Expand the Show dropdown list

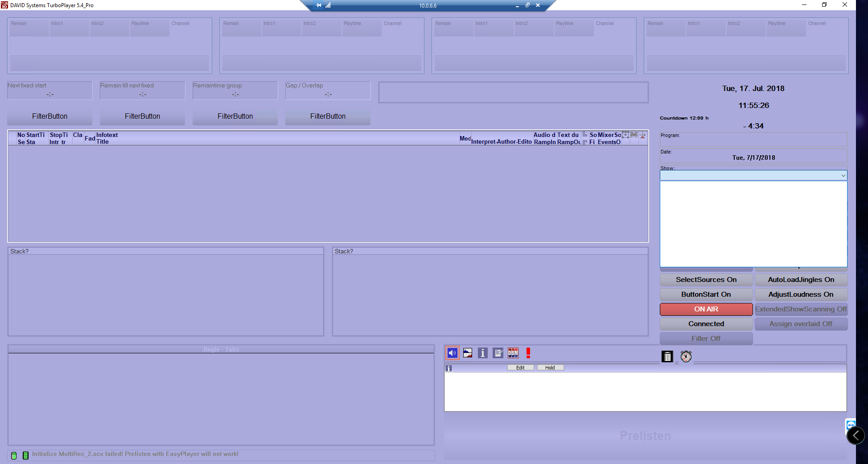843,176
